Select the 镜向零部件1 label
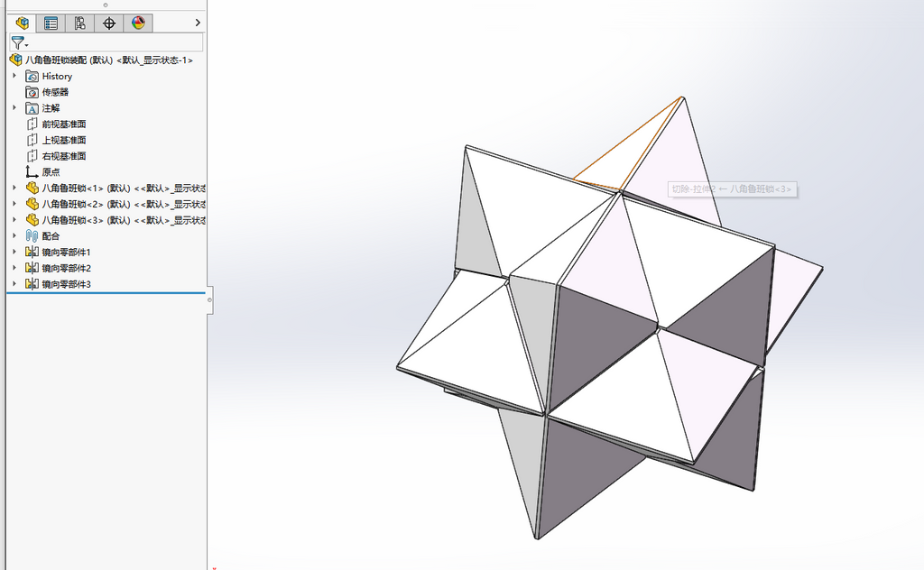The width and height of the screenshot is (924, 570). [66, 252]
